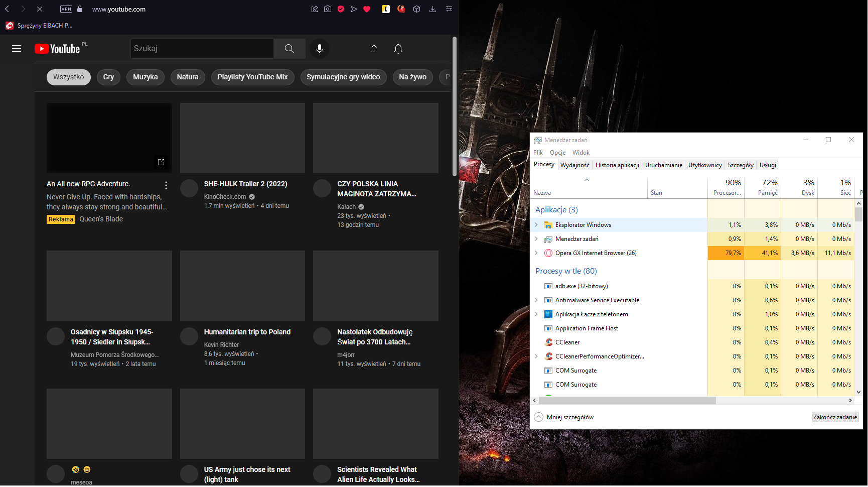
Task: Add the page to bookmarks with the heart icon
Action: coord(367,9)
